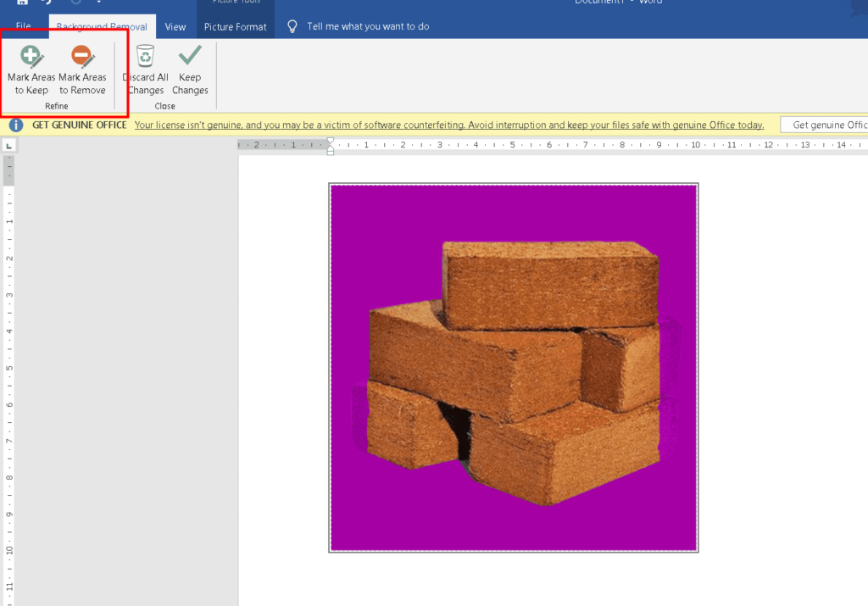Click the 'Tell me what you want to do' box
The image size is (868, 606).
tap(368, 26)
